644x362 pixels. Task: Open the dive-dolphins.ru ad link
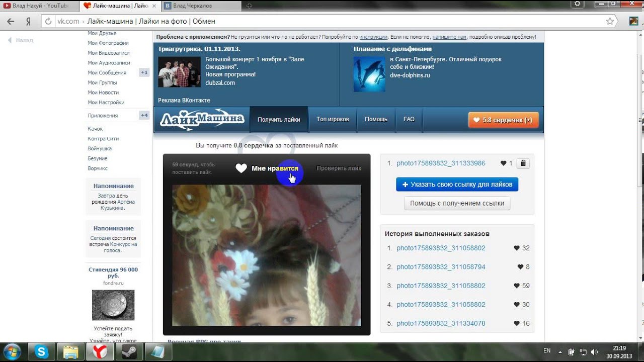point(410,75)
